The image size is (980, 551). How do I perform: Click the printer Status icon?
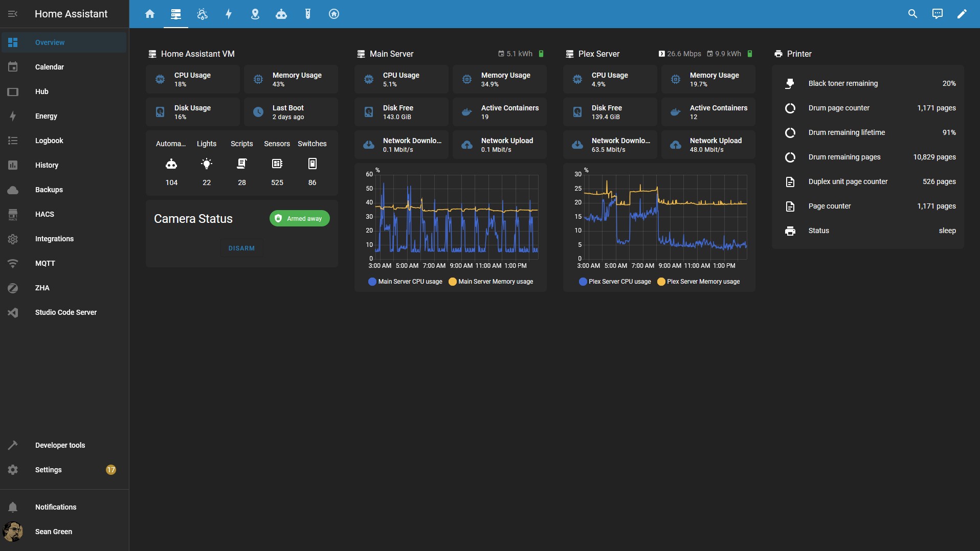click(790, 231)
